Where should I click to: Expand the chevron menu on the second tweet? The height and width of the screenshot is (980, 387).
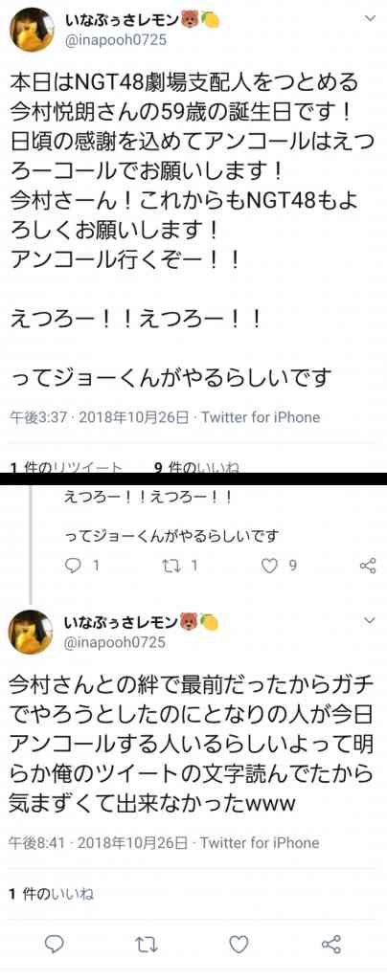(x=370, y=620)
